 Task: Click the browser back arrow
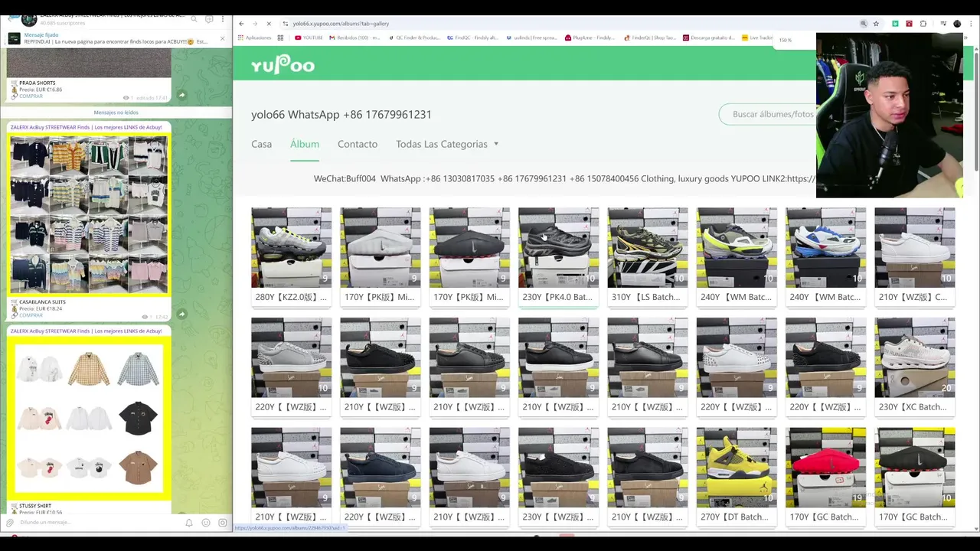[x=241, y=24]
